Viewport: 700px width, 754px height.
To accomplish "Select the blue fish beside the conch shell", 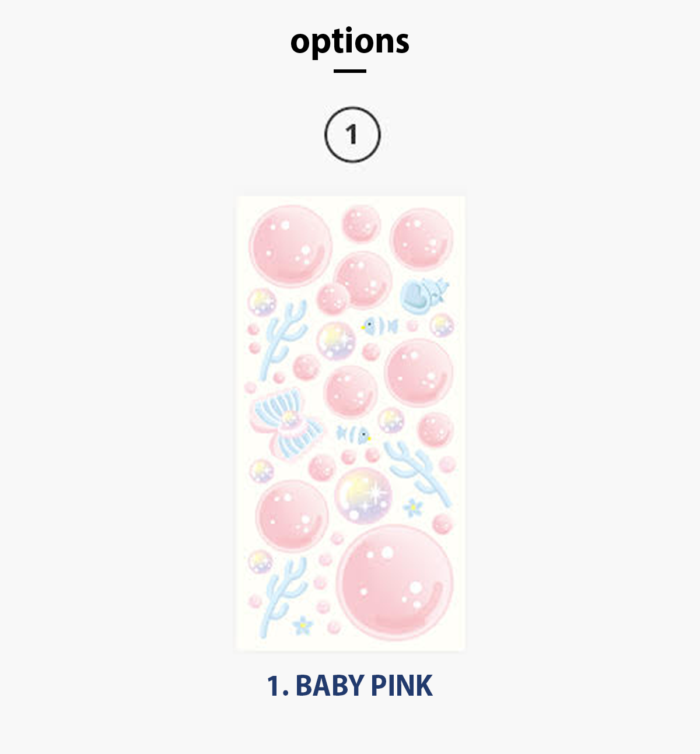I will [x=380, y=326].
